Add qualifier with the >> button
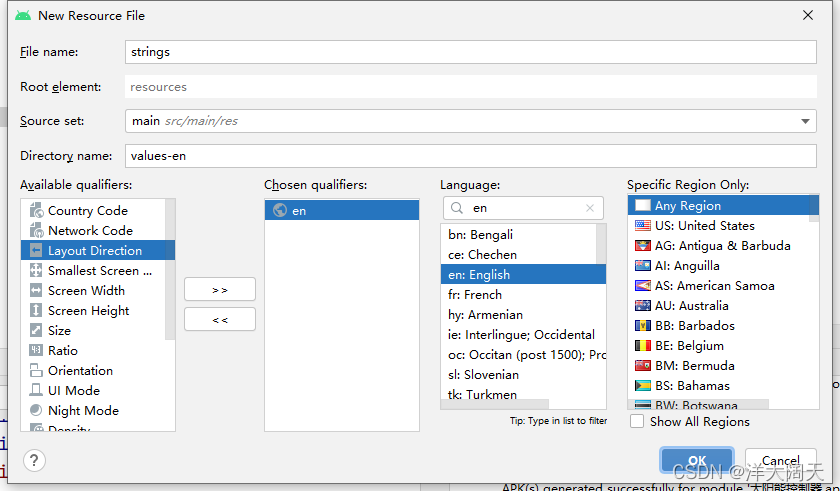Viewport: 840px width, 491px height. pyautogui.click(x=220, y=289)
